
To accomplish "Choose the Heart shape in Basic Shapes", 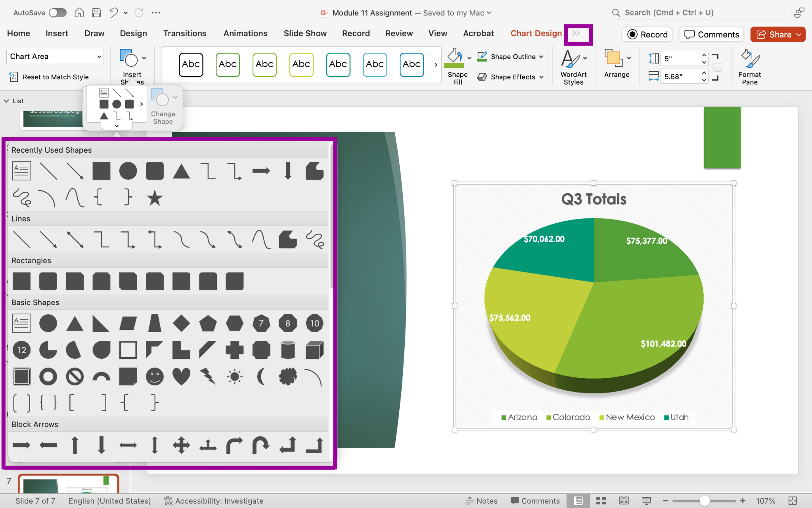I will tap(181, 376).
